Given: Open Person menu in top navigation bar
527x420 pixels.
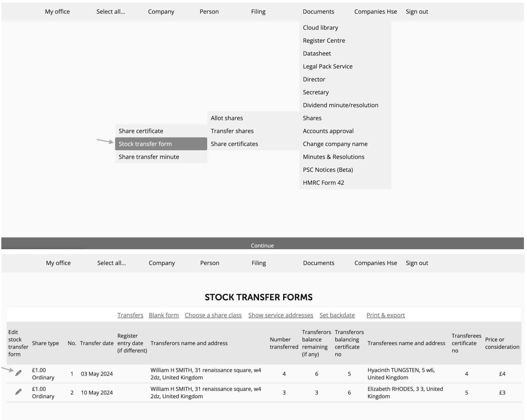Looking at the screenshot, I should (x=209, y=12).
